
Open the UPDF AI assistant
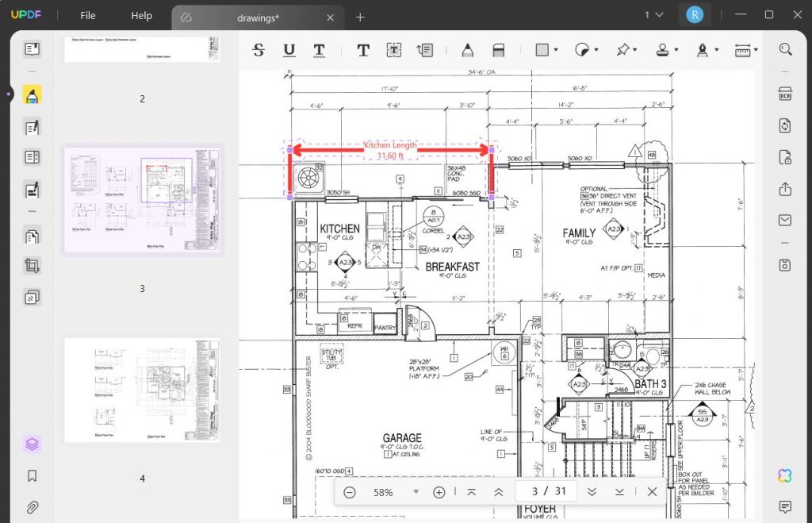[783, 475]
